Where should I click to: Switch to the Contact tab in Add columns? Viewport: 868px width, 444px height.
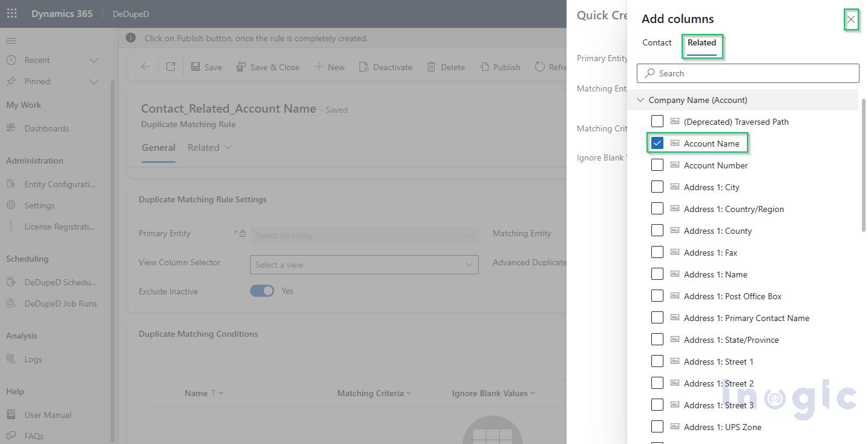tap(656, 42)
